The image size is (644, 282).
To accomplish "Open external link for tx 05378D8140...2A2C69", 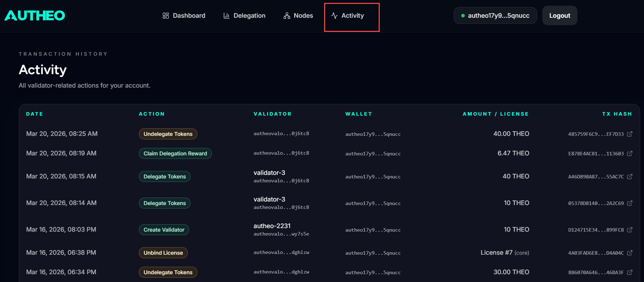I will 629,203.
